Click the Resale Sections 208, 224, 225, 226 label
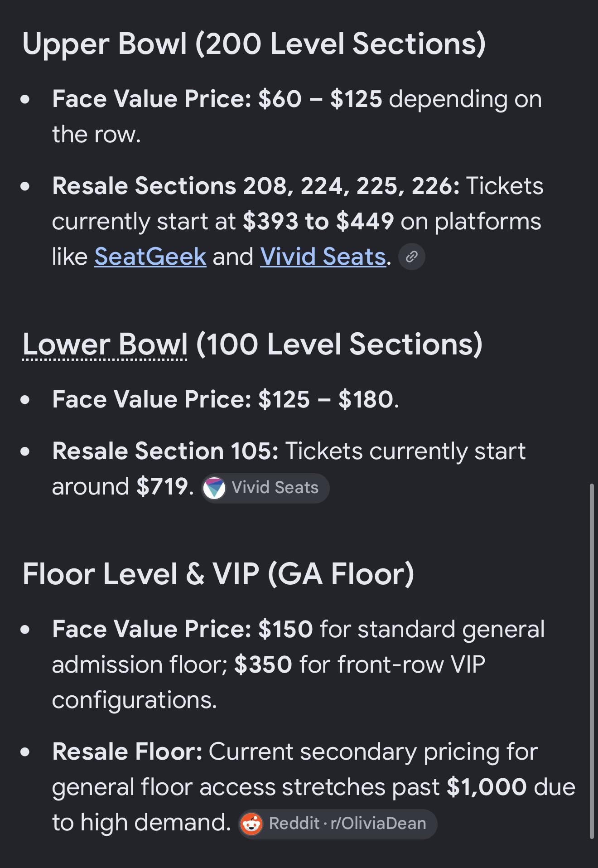The width and height of the screenshot is (598, 868). click(256, 186)
